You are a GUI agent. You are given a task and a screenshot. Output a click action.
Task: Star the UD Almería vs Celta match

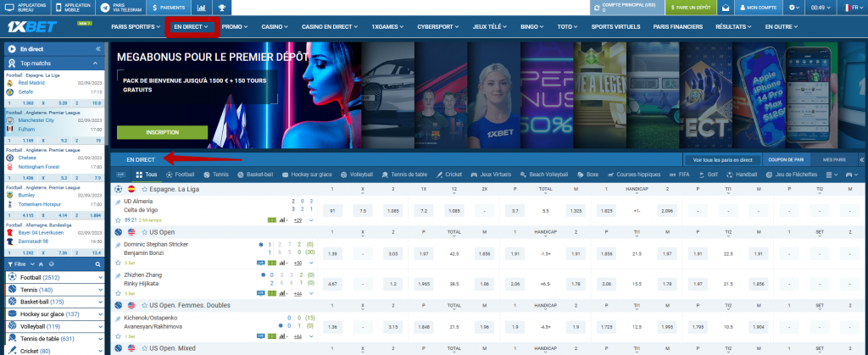point(118,219)
